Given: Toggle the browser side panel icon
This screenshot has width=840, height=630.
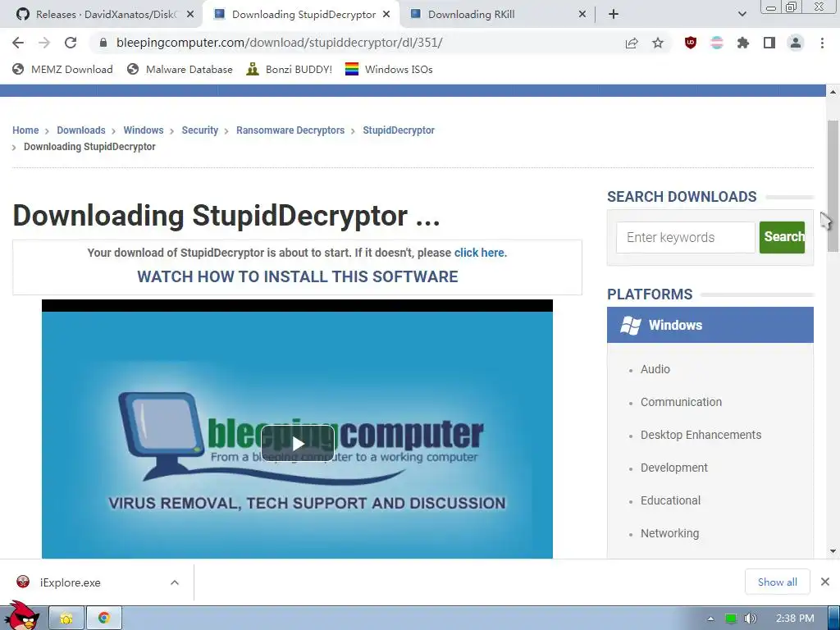Looking at the screenshot, I should (x=769, y=43).
